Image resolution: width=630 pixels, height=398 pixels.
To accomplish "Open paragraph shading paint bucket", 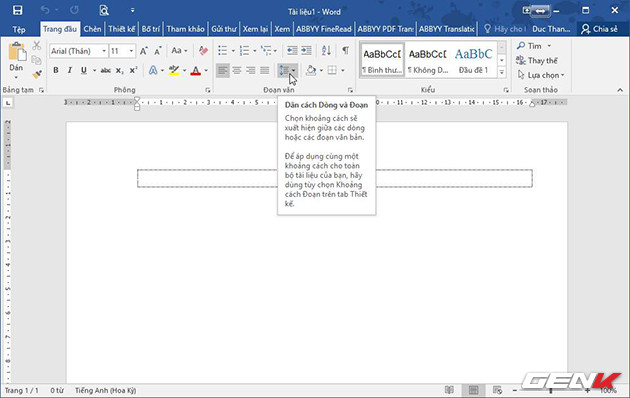I will (311, 71).
